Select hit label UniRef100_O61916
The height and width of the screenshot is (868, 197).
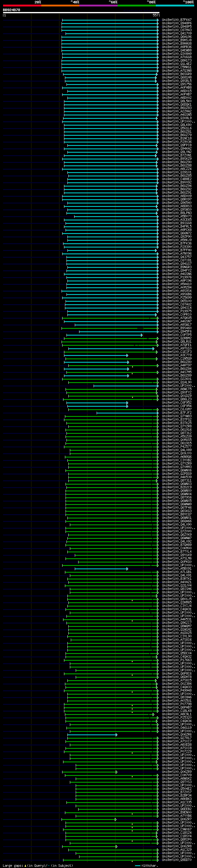coord(176,430)
